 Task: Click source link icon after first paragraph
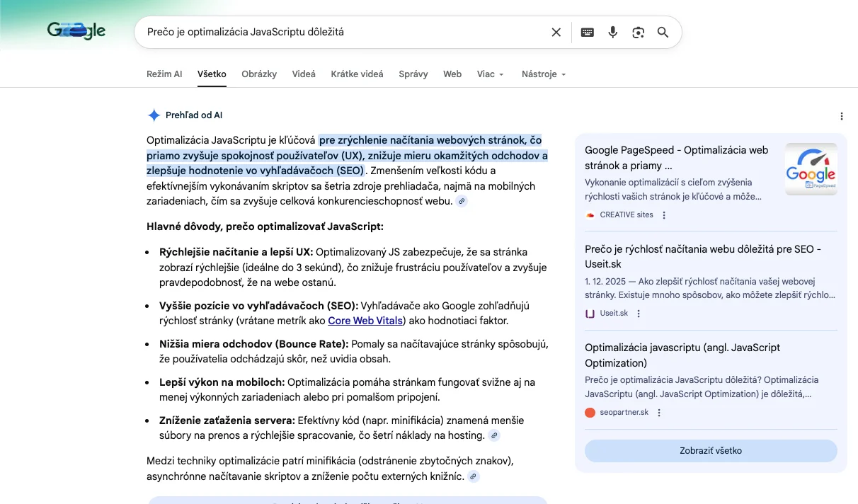tap(462, 202)
